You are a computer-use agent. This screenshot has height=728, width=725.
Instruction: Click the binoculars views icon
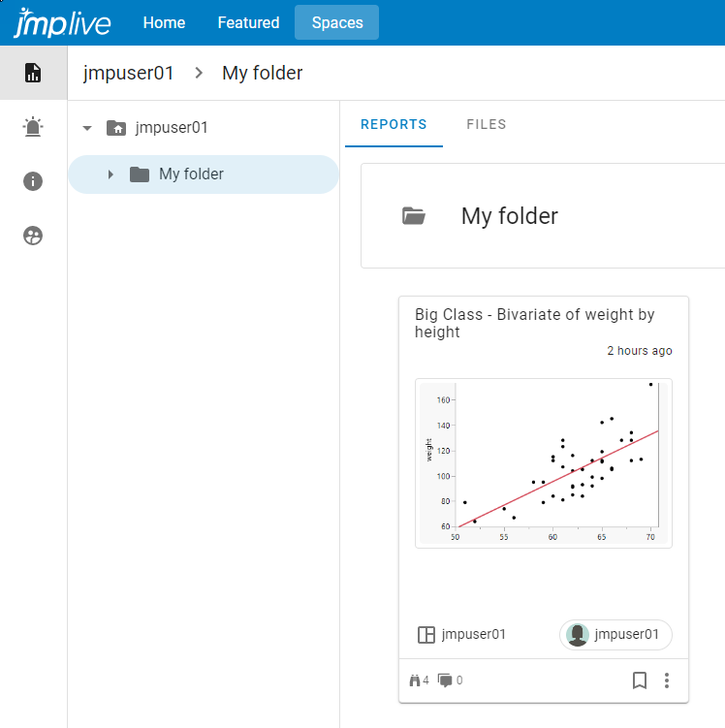tap(416, 681)
